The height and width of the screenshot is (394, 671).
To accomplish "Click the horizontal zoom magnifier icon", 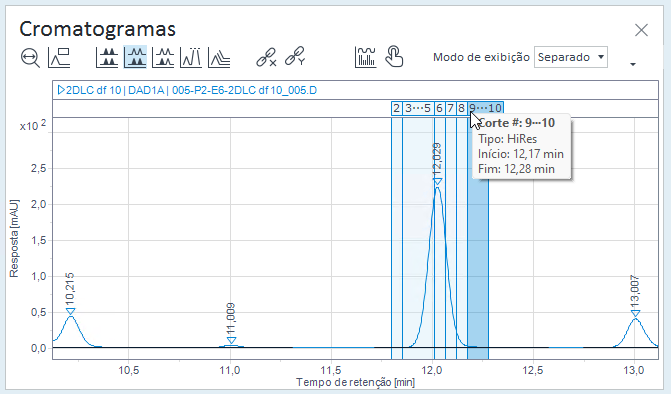I will (x=30, y=57).
